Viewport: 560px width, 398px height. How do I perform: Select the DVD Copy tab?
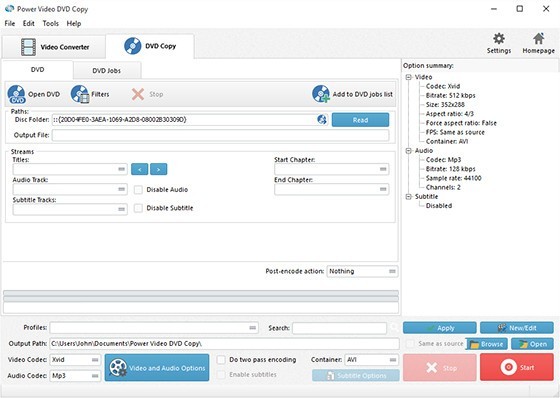coord(150,46)
